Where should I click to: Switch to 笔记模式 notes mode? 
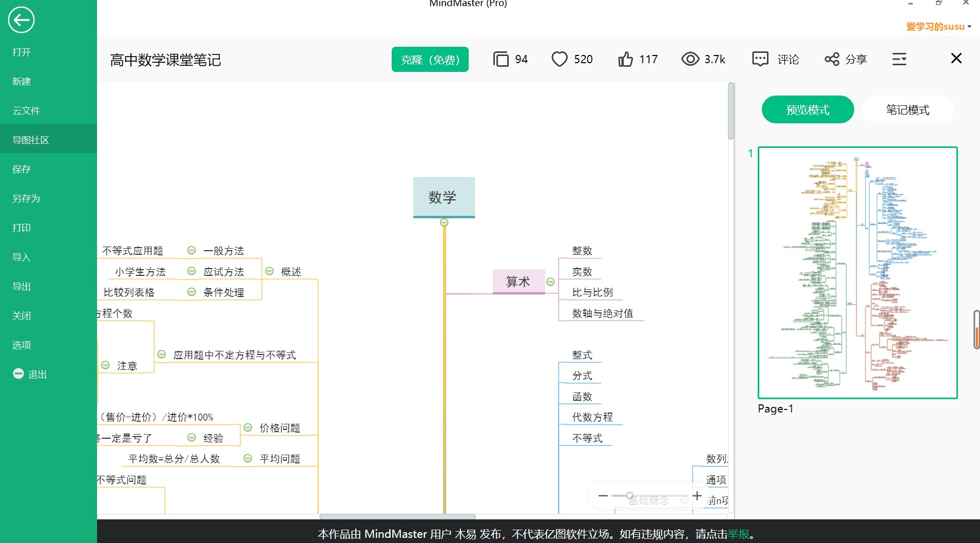[x=908, y=109]
